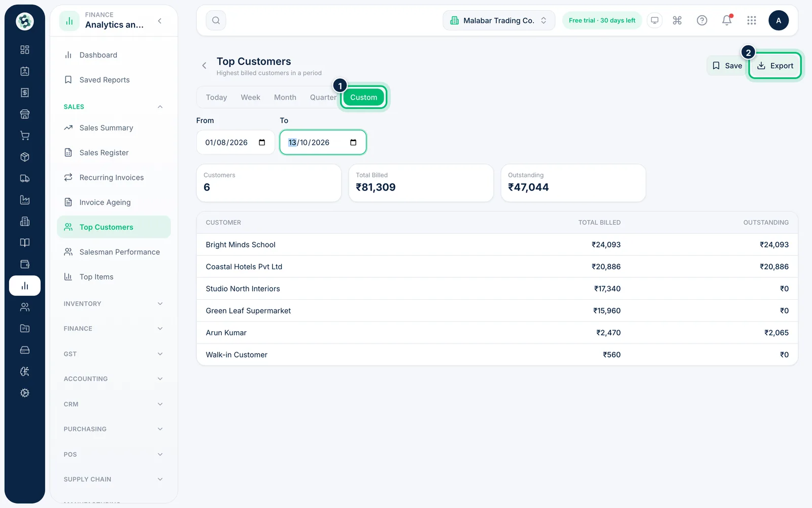Select the Month period tab
This screenshot has width=812, height=508.
click(x=285, y=98)
